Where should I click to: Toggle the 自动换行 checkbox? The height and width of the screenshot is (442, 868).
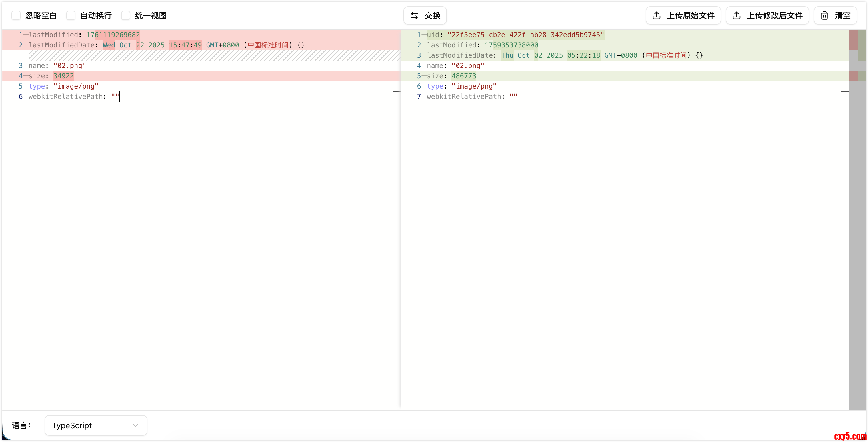71,15
